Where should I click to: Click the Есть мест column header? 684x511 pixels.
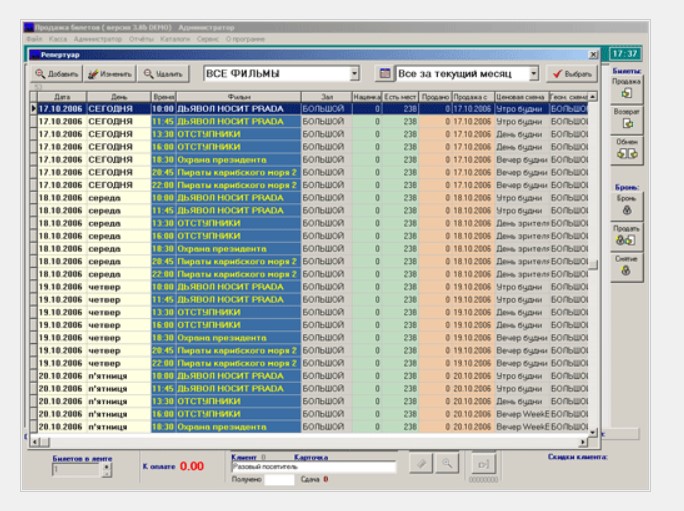pyautogui.click(x=400, y=96)
